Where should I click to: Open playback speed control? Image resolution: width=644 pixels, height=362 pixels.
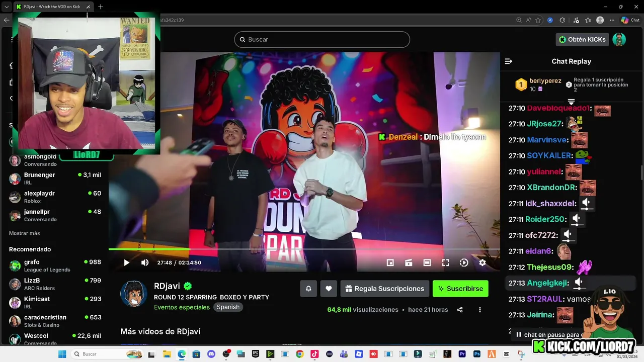[464, 262]
